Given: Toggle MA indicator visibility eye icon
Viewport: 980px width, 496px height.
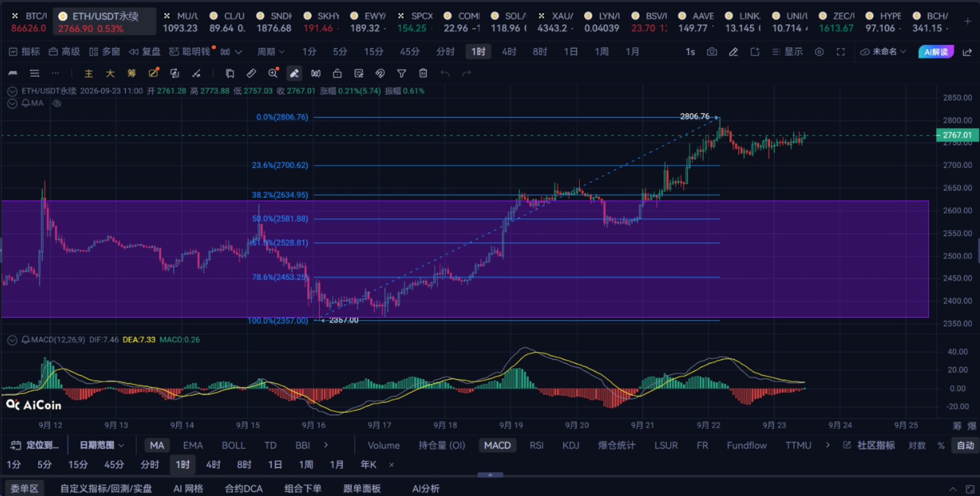Looking at the screenshot, I should tap(57, 103).
